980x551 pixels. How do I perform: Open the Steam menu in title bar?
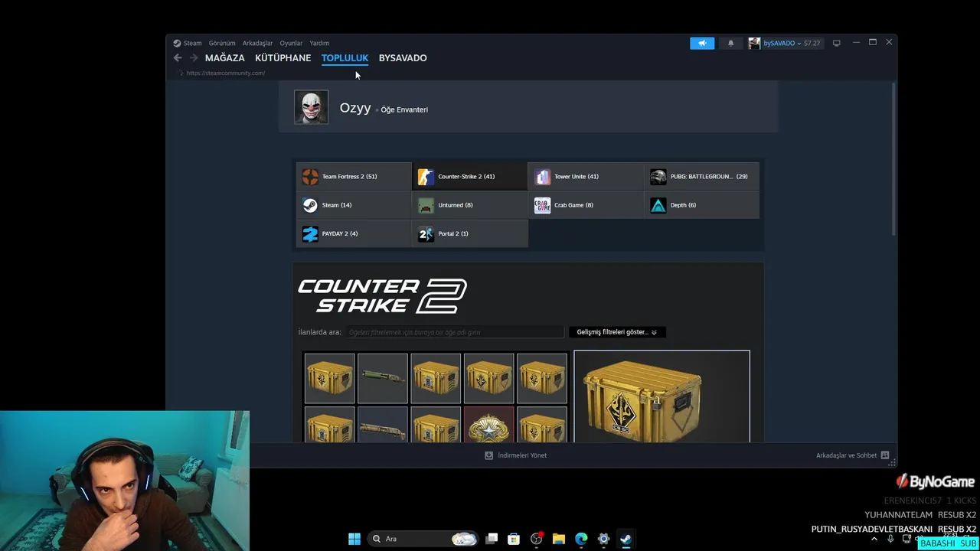(x=188, y=43)
